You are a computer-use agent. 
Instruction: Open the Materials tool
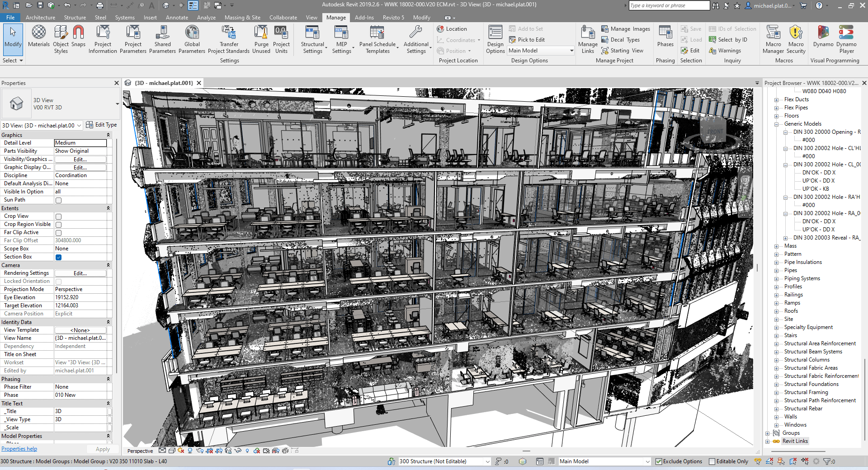39,36
